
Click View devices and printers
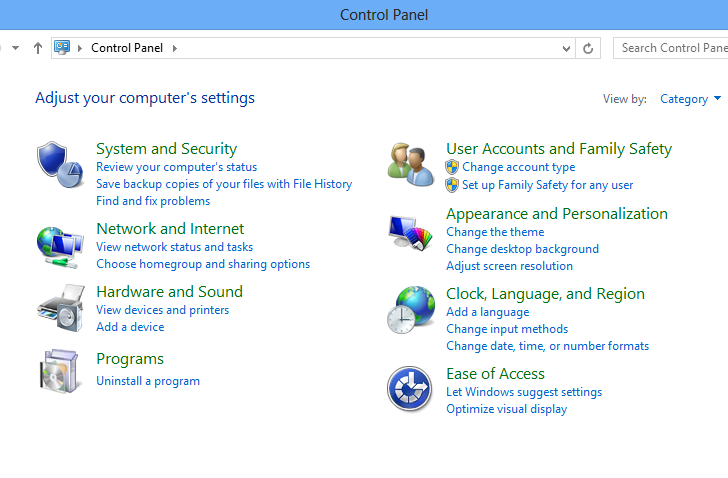pos(162,310)
